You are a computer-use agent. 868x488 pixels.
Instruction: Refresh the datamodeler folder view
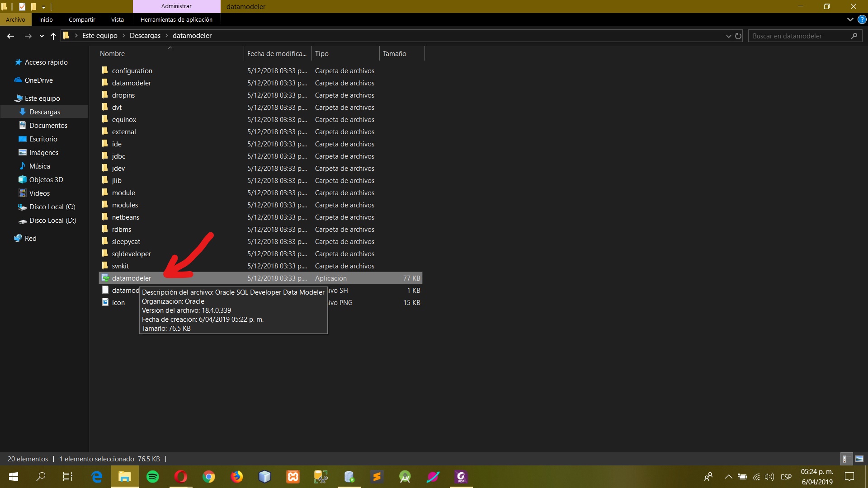738,36
